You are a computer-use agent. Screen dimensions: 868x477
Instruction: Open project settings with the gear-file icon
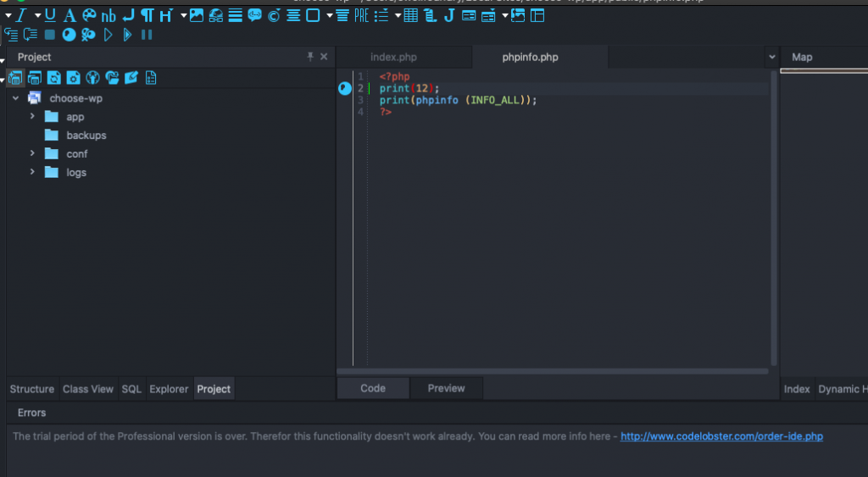(x=73, y=78)
